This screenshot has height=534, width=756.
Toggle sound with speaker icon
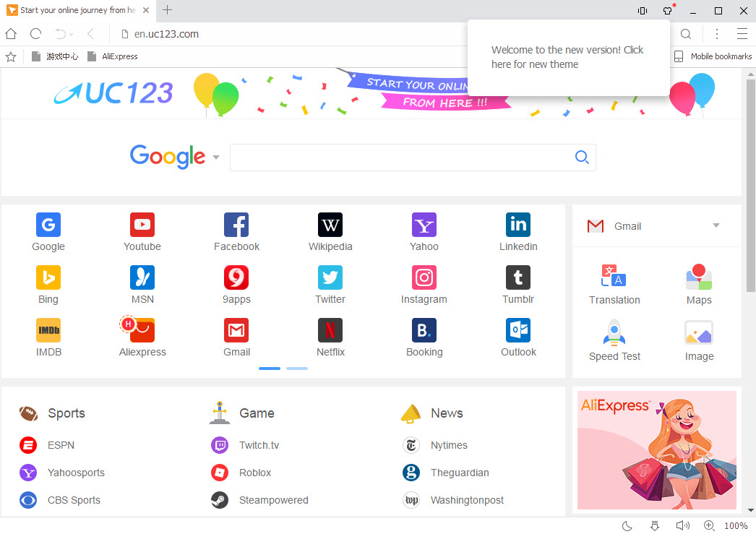pos(682,525)
